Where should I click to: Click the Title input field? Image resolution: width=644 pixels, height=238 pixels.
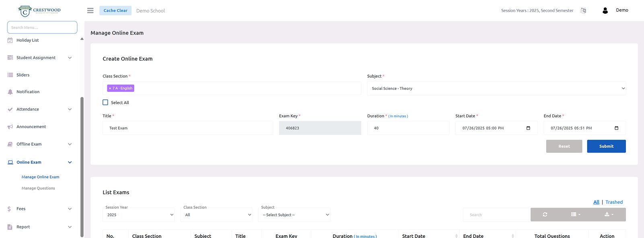click(x=187, y=128)
